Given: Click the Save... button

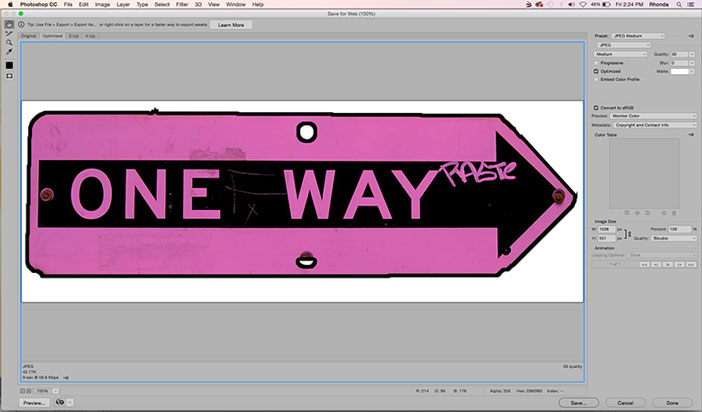Looking at the screenshot, I should coord(579,403).
